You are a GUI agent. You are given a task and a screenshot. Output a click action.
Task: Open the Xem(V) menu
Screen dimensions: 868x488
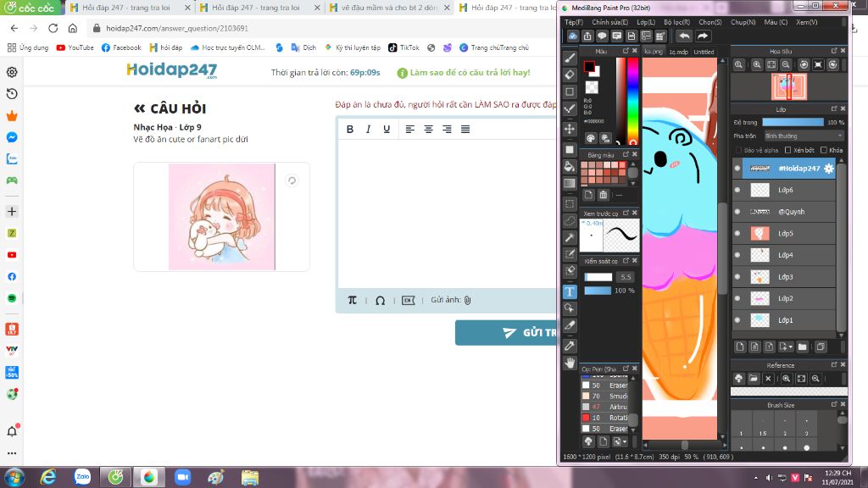(x=807, y=22)
